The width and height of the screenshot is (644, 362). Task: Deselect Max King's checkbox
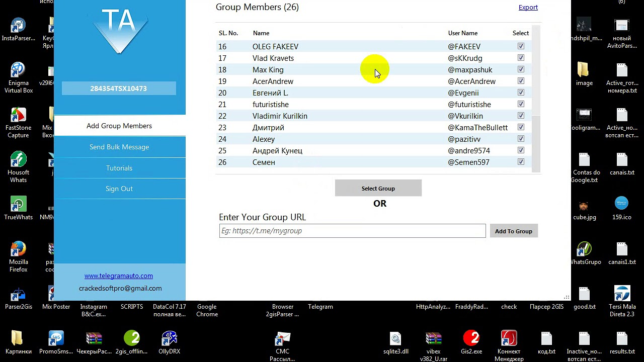[x=521, y=69]
